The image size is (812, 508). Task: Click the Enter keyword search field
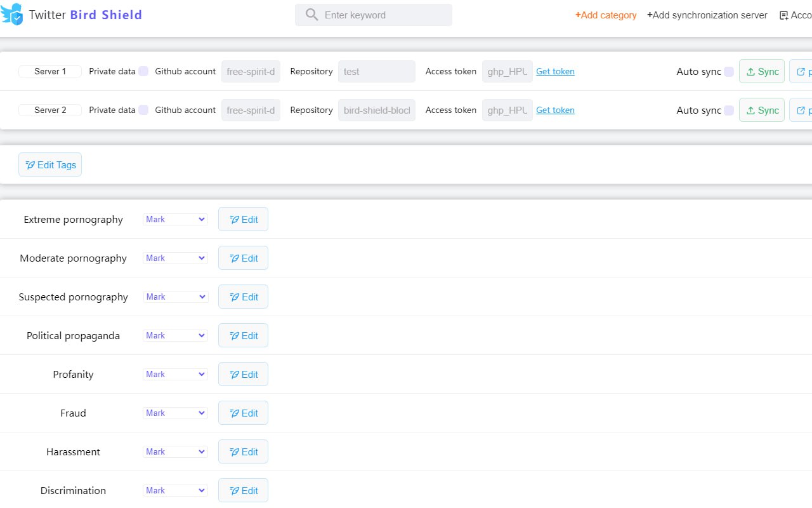click(374, 15)
